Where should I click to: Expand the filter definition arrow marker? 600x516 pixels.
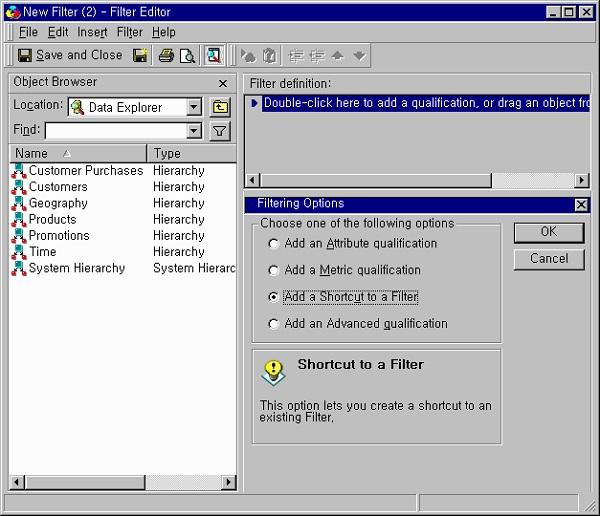(x=254, y=103)
